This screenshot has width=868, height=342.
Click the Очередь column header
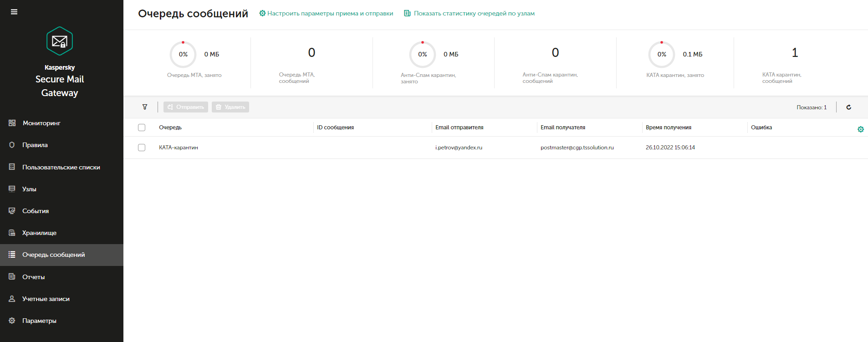click(170, 128)
